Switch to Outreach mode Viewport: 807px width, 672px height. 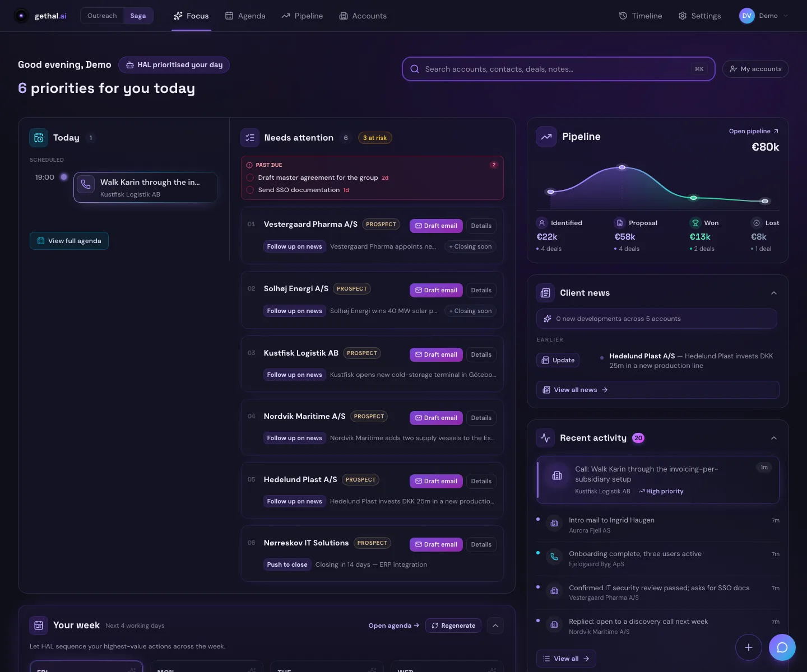(102, 16)
